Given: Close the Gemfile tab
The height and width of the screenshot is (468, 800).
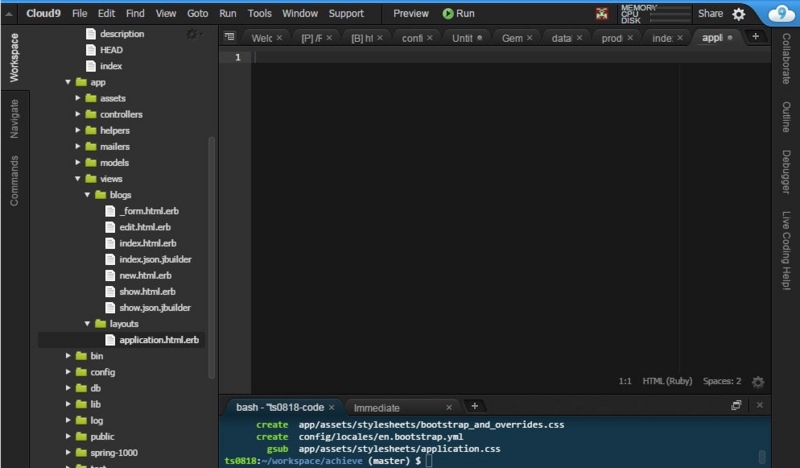Looking at the screenshot, I should click(x=530, y=38).
